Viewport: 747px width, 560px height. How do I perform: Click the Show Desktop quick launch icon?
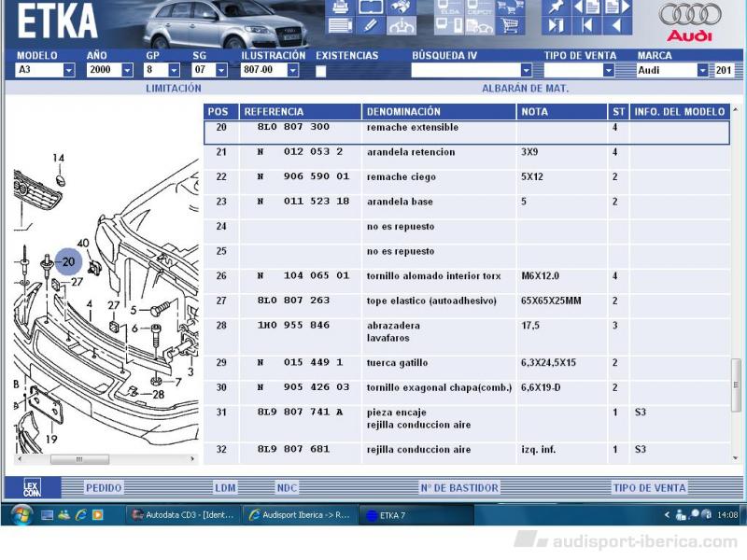[x=47, y=515]
